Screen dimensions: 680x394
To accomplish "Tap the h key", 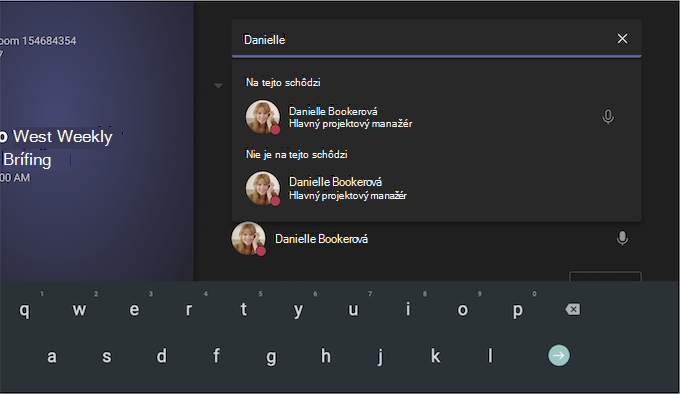I will [326, 355].
